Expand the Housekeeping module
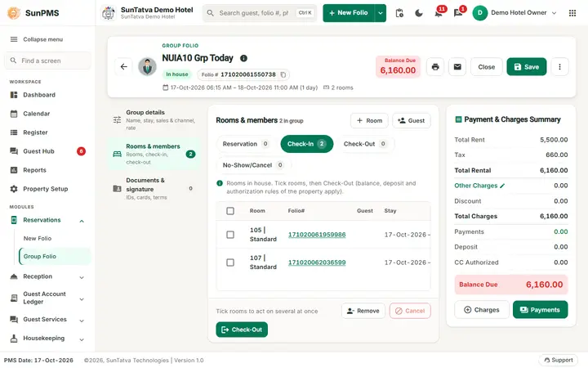The image size is (588, 368). 82,339
